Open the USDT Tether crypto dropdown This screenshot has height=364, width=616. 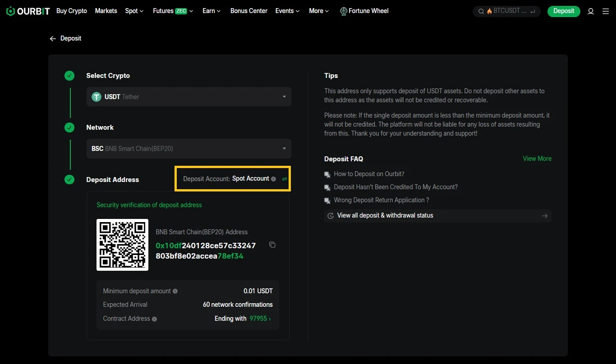(x=189, y=97)
